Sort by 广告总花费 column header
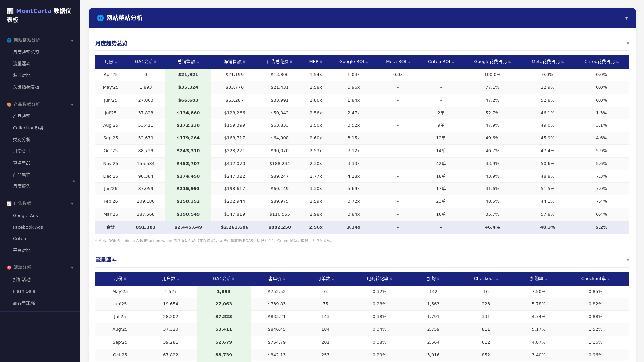 [280, 62]
